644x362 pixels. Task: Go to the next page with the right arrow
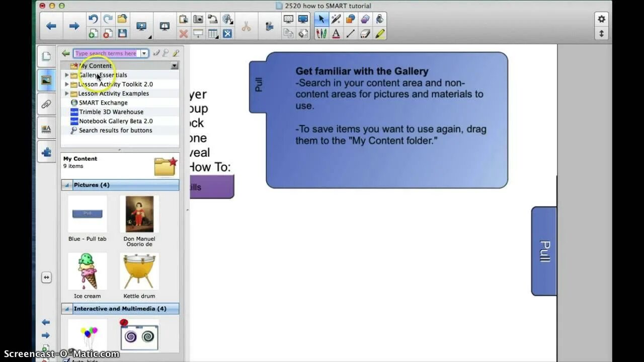tap(74, 26)
